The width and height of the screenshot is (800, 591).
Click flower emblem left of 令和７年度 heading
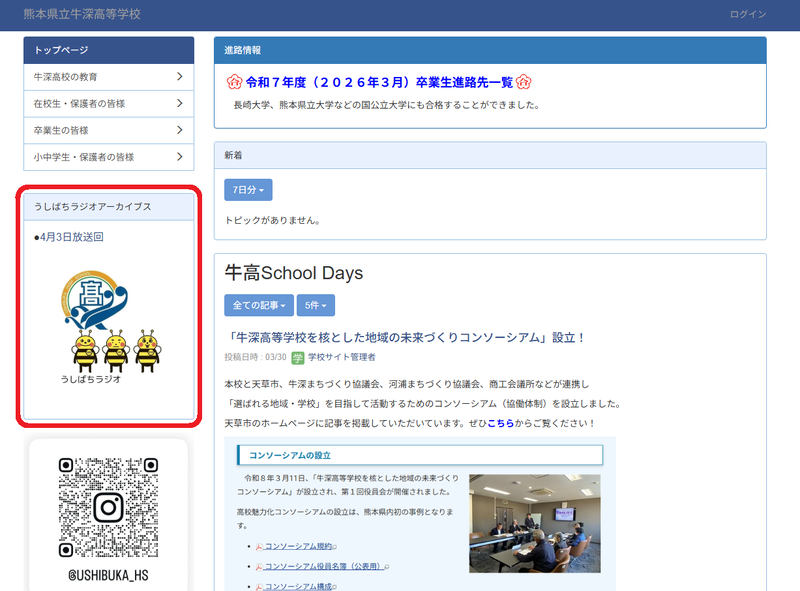(x=234, y=83)
